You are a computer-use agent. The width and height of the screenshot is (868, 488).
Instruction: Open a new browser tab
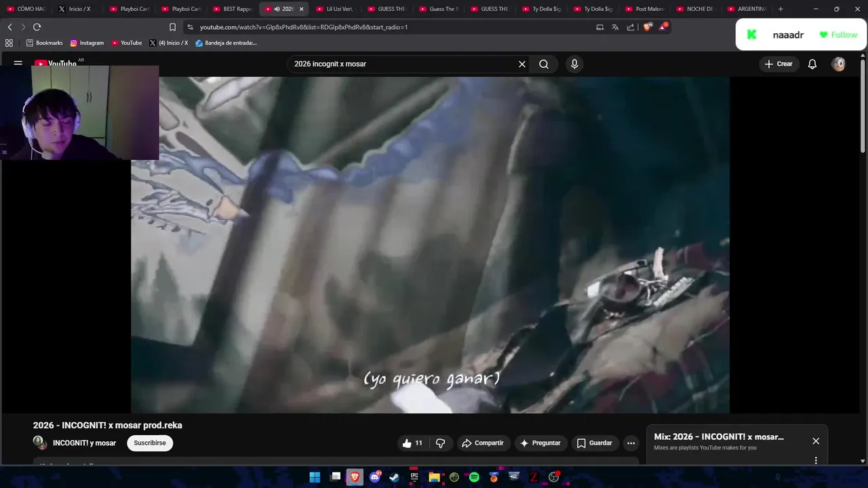[781, 9]
